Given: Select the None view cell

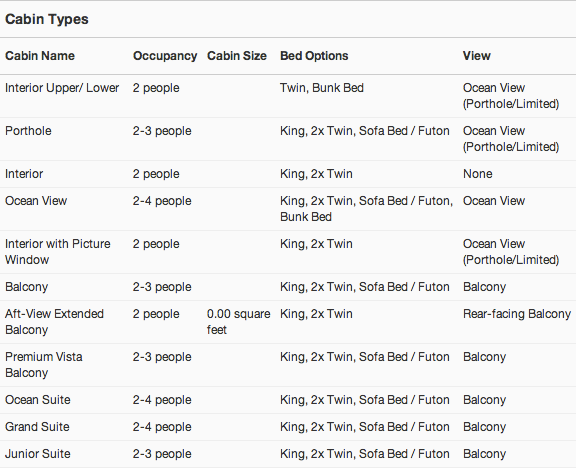Looking at the screenshot, I should pyautogui.click(x=478, y=174).
